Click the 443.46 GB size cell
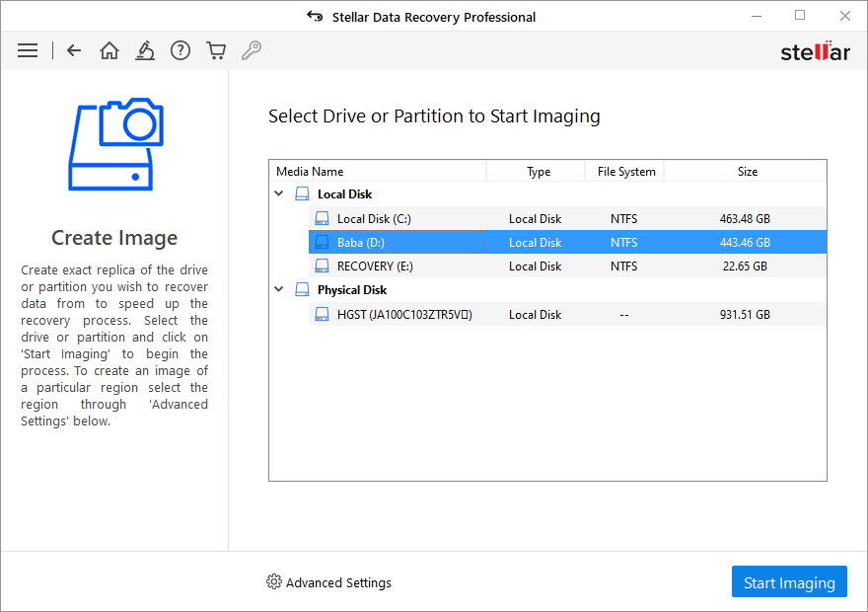This screenshot has width=868, height=612. coord(745,243)
